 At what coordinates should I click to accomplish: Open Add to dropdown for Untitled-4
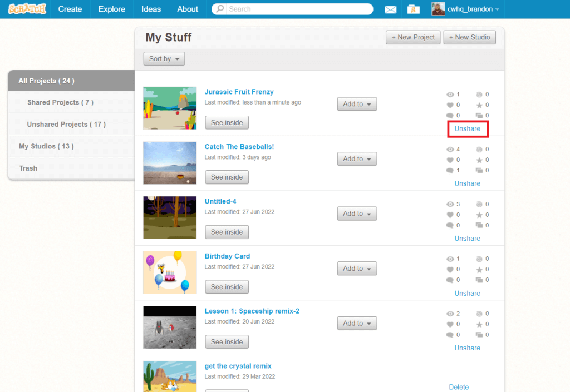pos(357,214)
